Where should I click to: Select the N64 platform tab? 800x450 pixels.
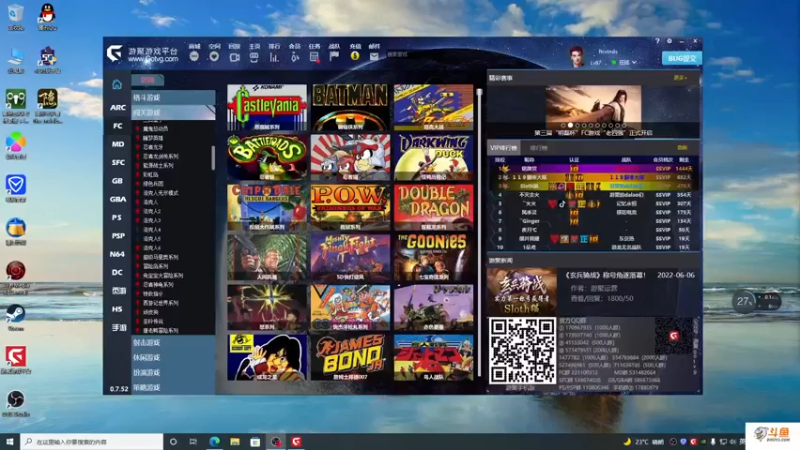(118, 254)
